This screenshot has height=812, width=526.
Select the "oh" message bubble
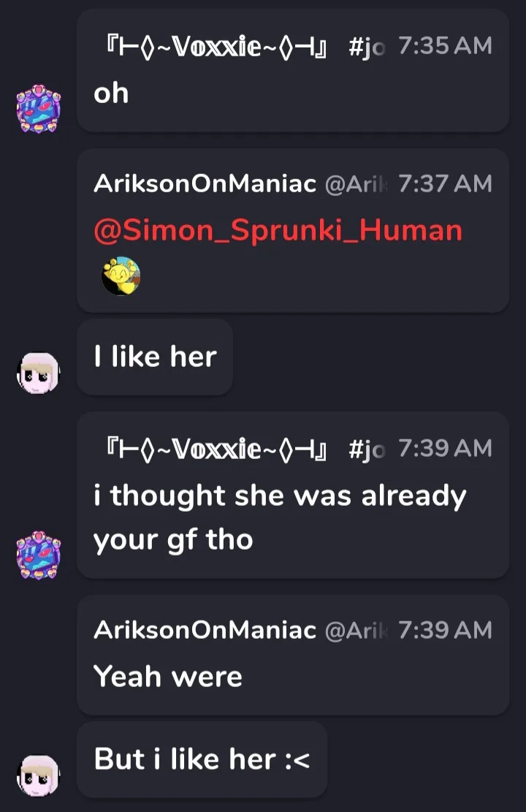coord(293,70)
